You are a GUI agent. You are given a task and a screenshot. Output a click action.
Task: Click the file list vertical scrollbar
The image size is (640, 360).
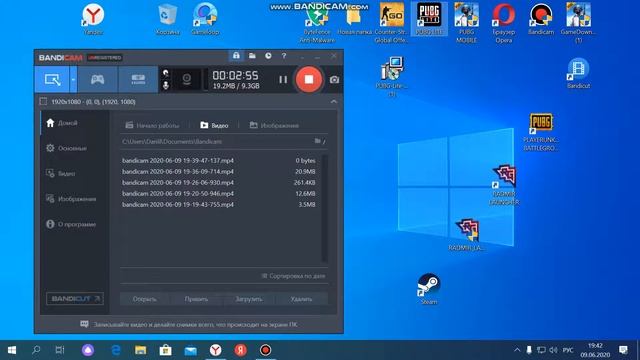pos(324,208)
